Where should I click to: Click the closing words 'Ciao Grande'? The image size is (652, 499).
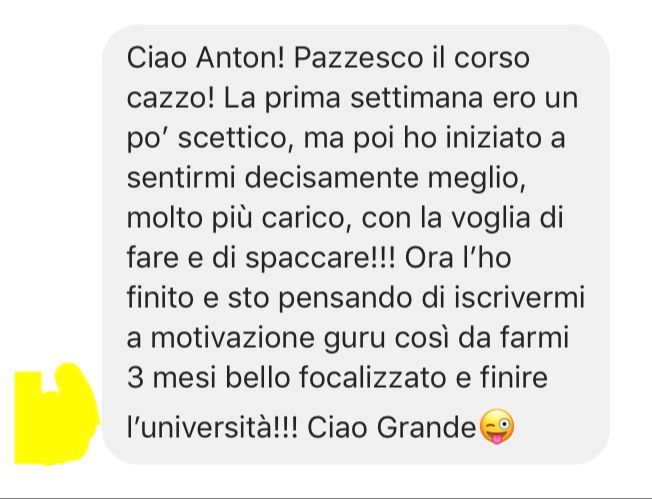click(x=391, y=427)
